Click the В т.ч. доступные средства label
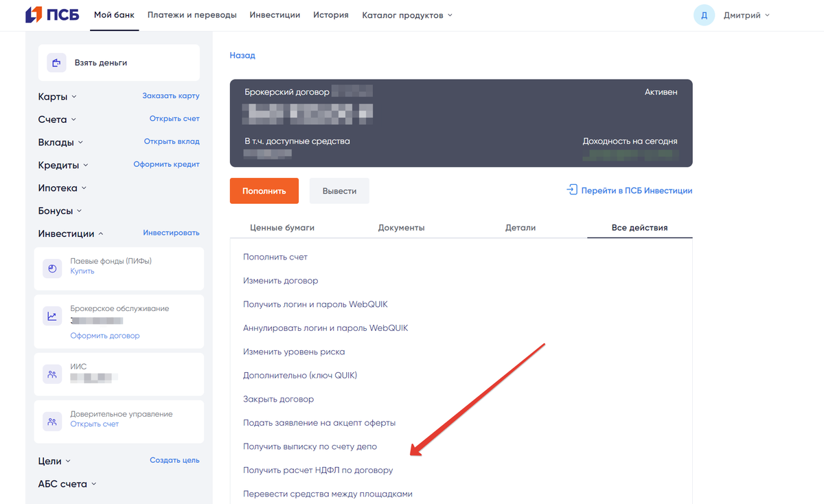Image resolution: width=824 pixels, height=504 pixels. [297, 141]
